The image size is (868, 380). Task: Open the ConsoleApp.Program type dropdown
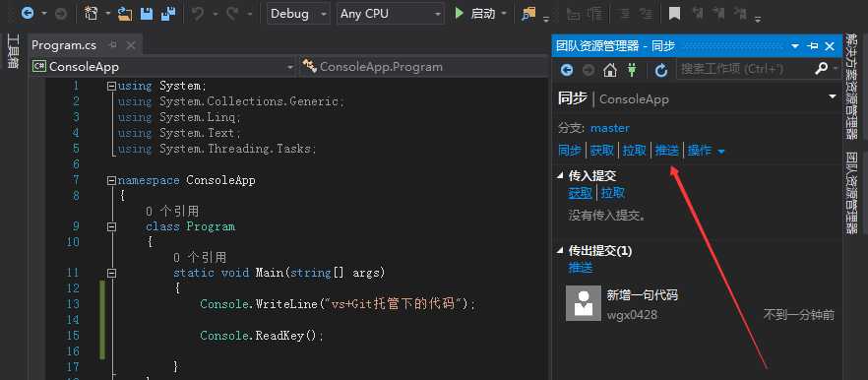(423, 67)
